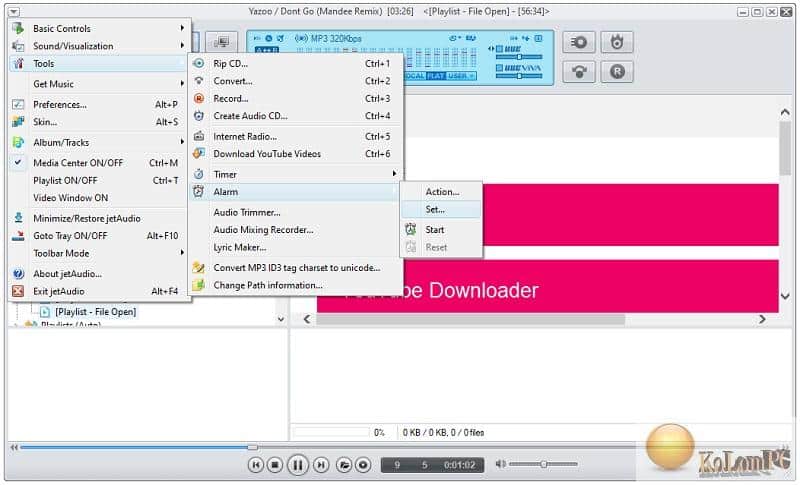Screen dimensions: 800x485
Task: Click the Skin icon
Action: (x=18, y=121)
